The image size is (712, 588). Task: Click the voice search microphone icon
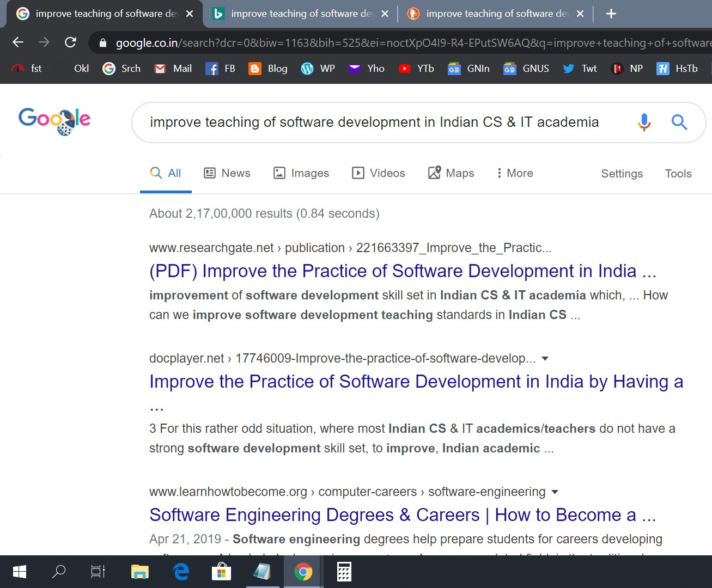point(644,122)
